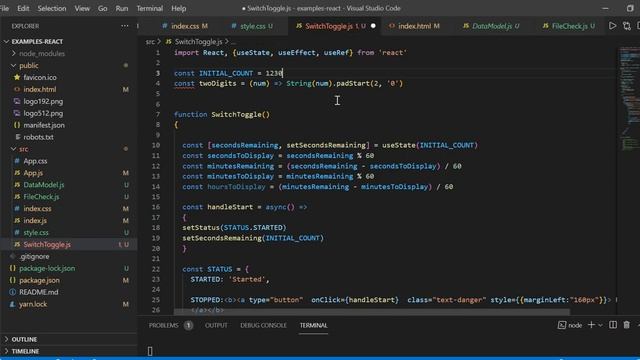
Task: Restore down the VS Code window
Action: pyautogui.click(x=630, y=8)
